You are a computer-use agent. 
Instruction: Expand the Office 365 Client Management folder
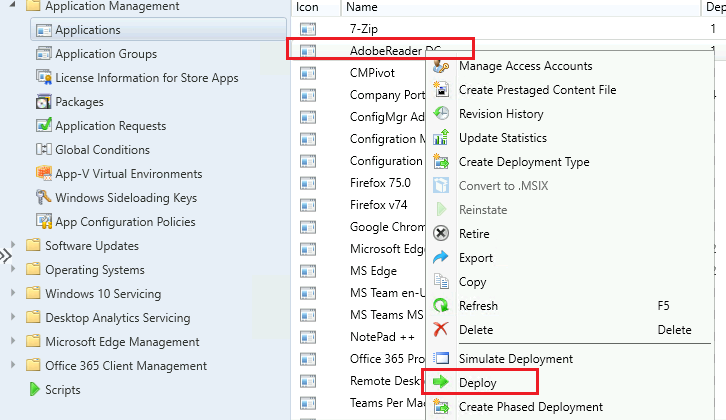(13, 365)
